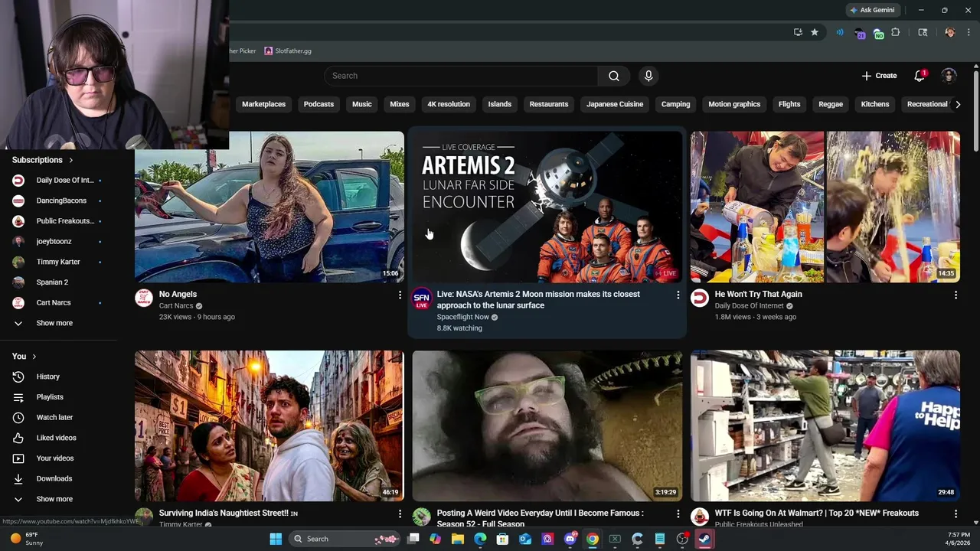Open the Spaceflight Now channel avatar

pos(422,298)
